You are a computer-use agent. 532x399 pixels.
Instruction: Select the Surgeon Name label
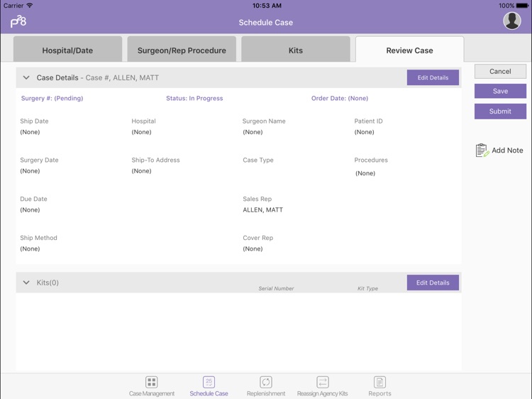264,121
